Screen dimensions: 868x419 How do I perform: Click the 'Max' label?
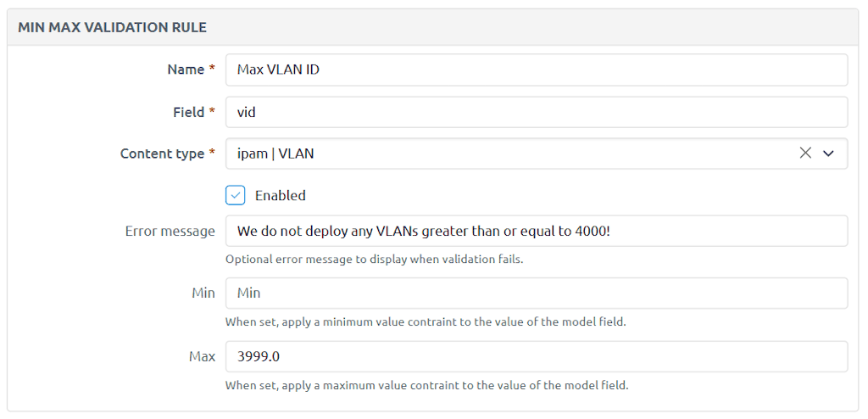point(202,356)
